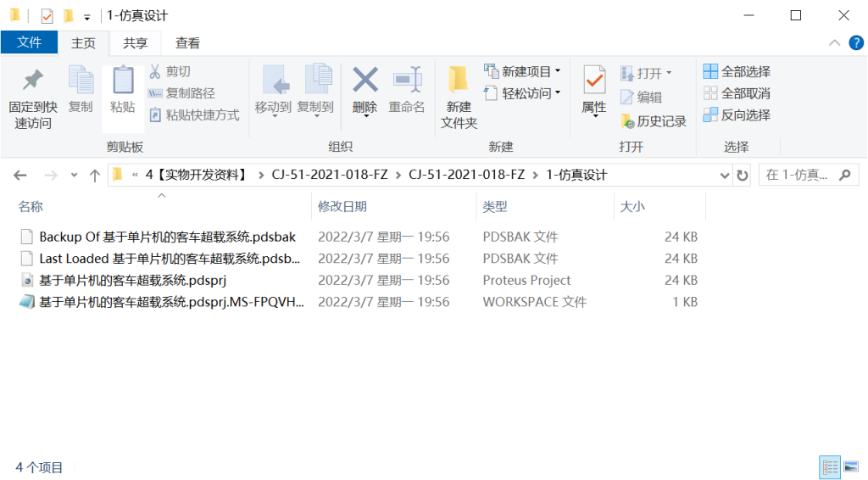Screen dimensions: 868x480
Task: Sort by Date modified (修改日期) column
Action: (x=342, y=207)
